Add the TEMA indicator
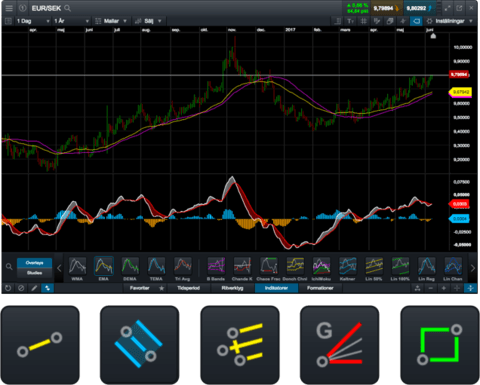Screen dimensions: 480x385 156,269
